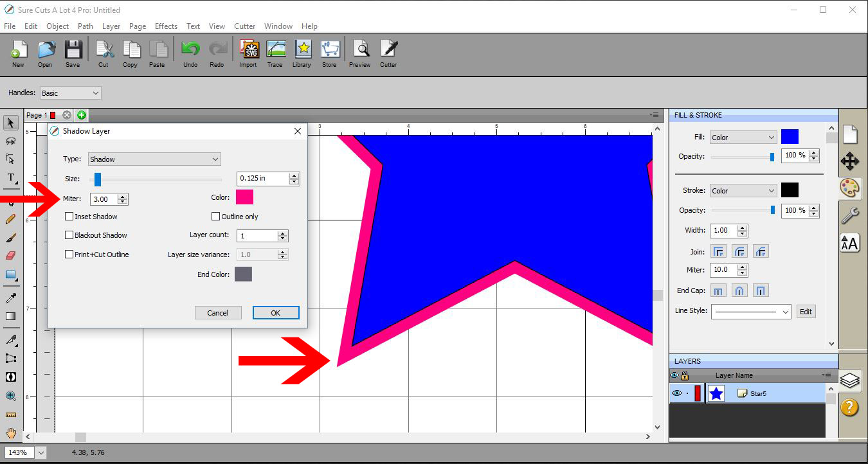Visit the Store via cart icon
This screenshot has width=868, height=464.
[329, 53]
